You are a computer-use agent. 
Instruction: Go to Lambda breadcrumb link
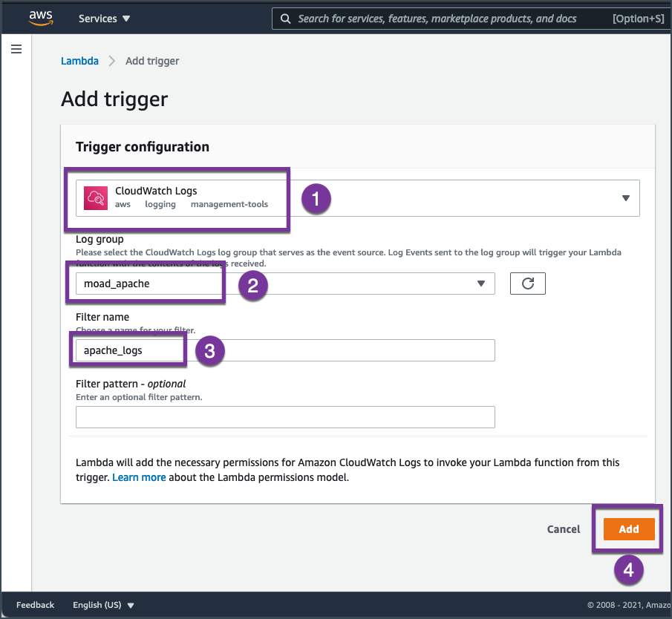point(79,61)
